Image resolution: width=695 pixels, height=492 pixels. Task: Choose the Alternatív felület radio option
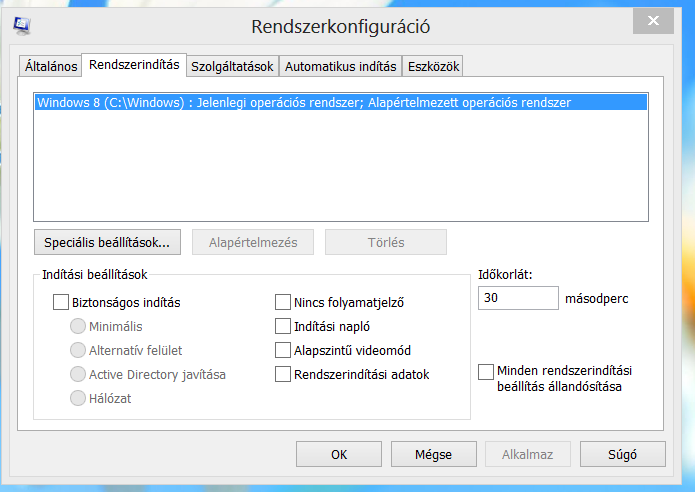pyautogui.click(x=78, y=350)
